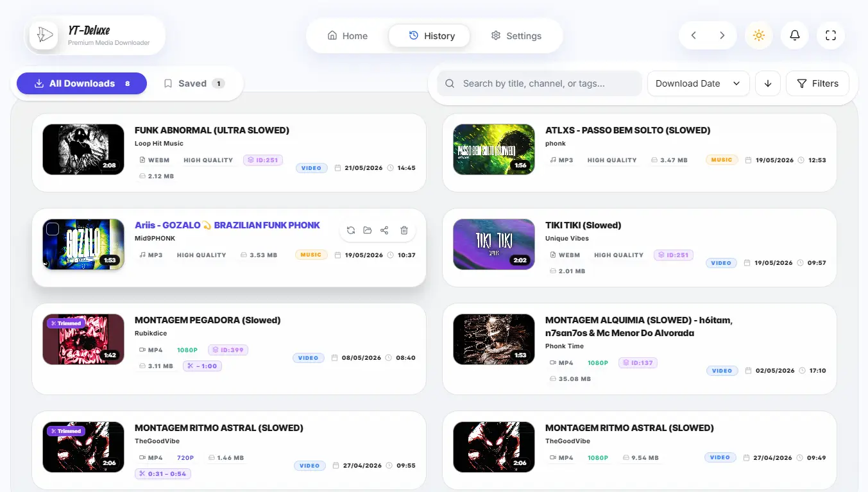Open the notifications bell

click(x=795, y=35)
